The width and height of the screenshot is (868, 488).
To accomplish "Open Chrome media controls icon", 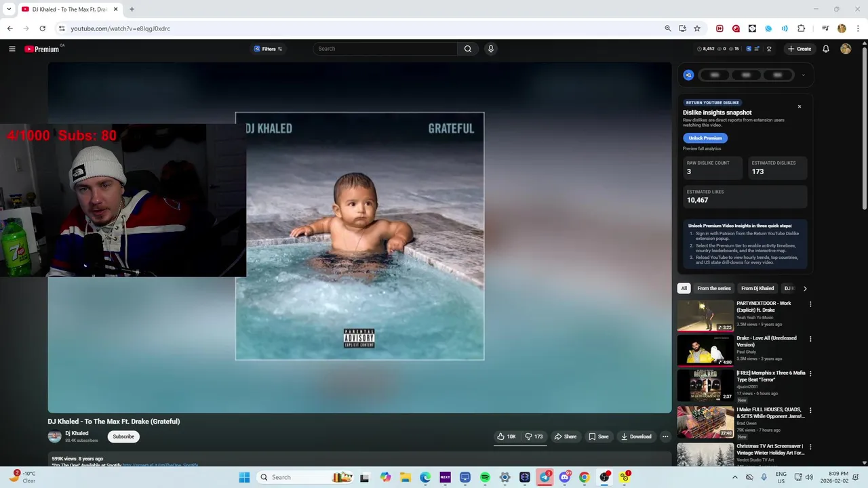I will pos(825,28).
